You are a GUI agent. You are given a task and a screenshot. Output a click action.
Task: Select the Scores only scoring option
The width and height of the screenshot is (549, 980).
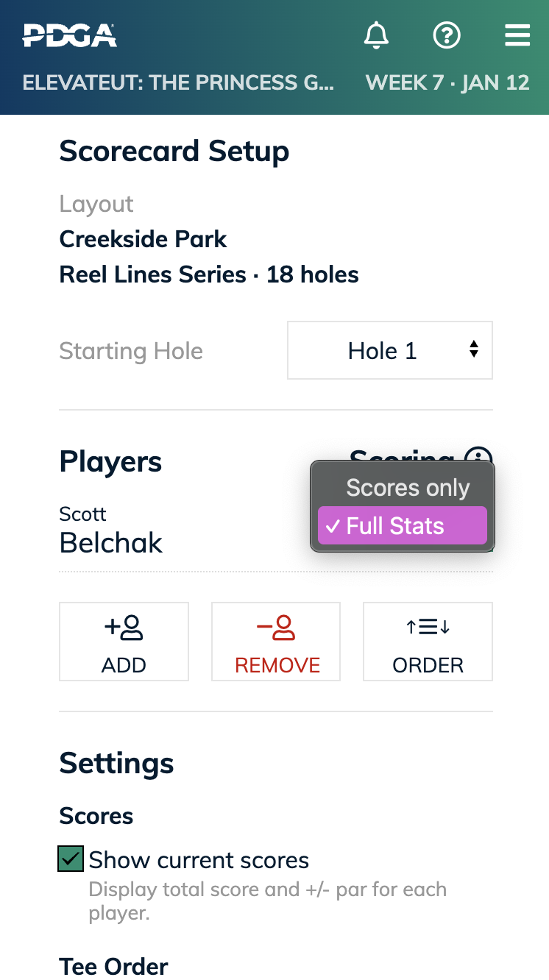408,488
